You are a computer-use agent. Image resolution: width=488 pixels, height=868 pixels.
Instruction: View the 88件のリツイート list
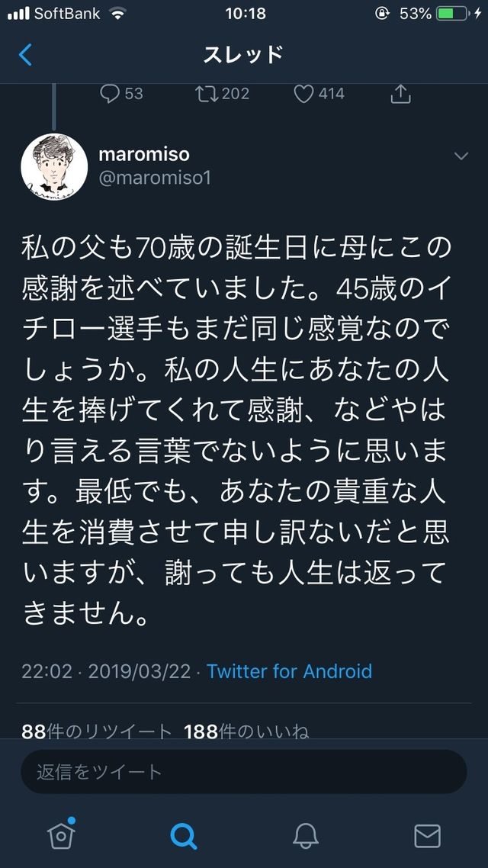[97, 731]
